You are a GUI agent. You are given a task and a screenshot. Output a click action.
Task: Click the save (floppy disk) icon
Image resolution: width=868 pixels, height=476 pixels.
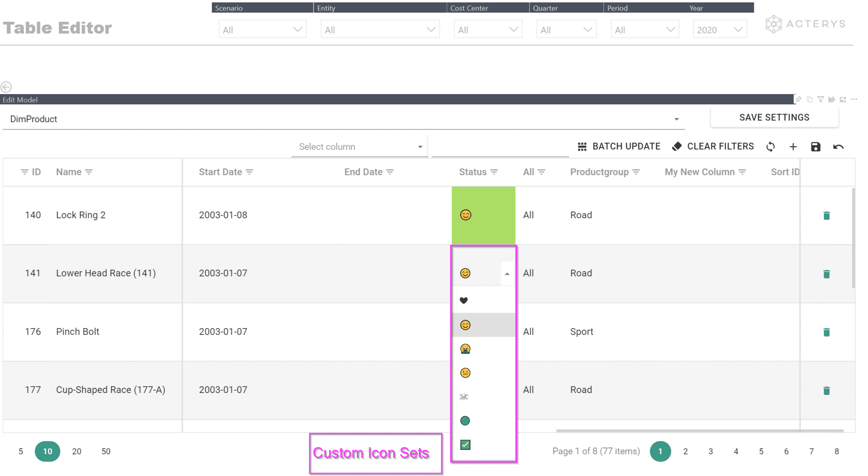tap(816, 147)
